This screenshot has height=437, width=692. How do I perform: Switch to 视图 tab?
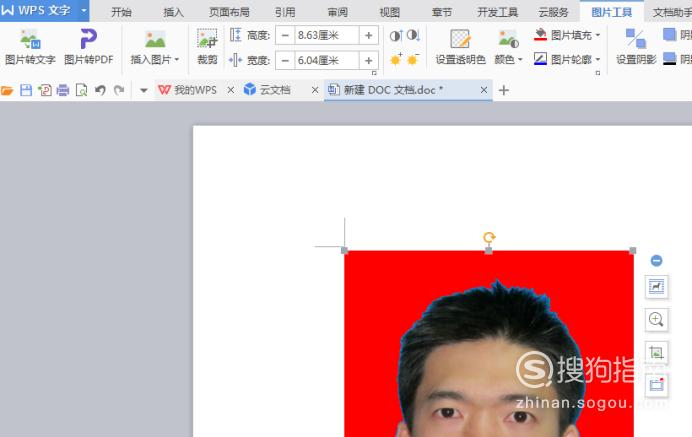click(390, 12)
